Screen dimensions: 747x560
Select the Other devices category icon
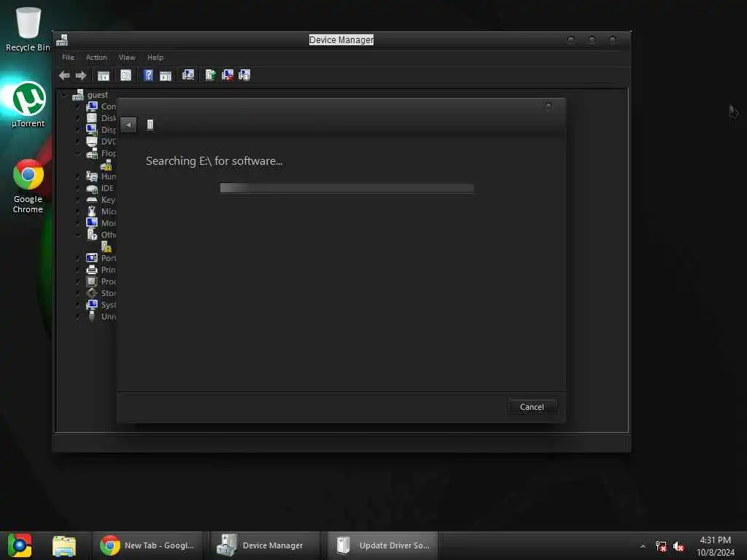pos(92,235)
